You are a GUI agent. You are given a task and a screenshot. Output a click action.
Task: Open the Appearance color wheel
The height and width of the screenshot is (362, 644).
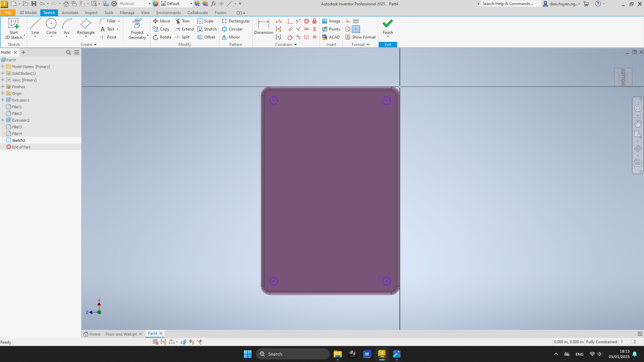pyautogui.click(x=156, y=4)
